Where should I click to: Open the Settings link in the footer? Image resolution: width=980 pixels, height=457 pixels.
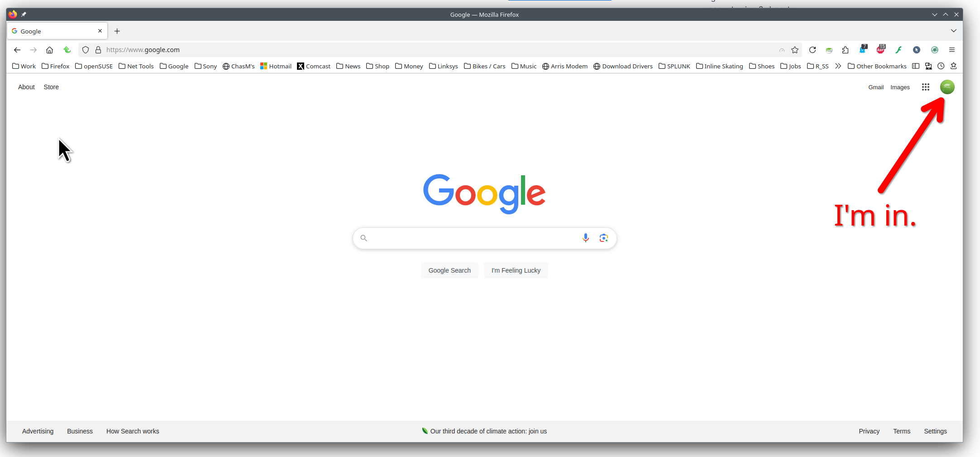coord(935,431)
